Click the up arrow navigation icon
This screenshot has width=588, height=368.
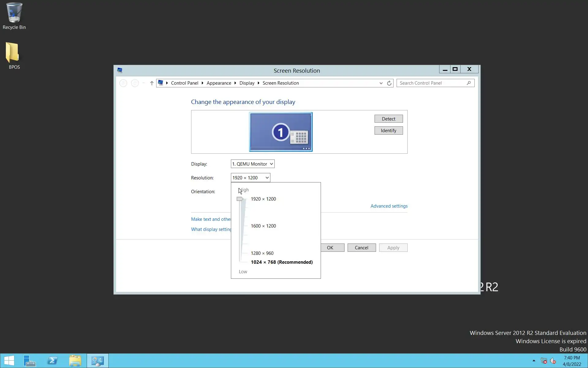pyautogui.click(x=152, y=83)
